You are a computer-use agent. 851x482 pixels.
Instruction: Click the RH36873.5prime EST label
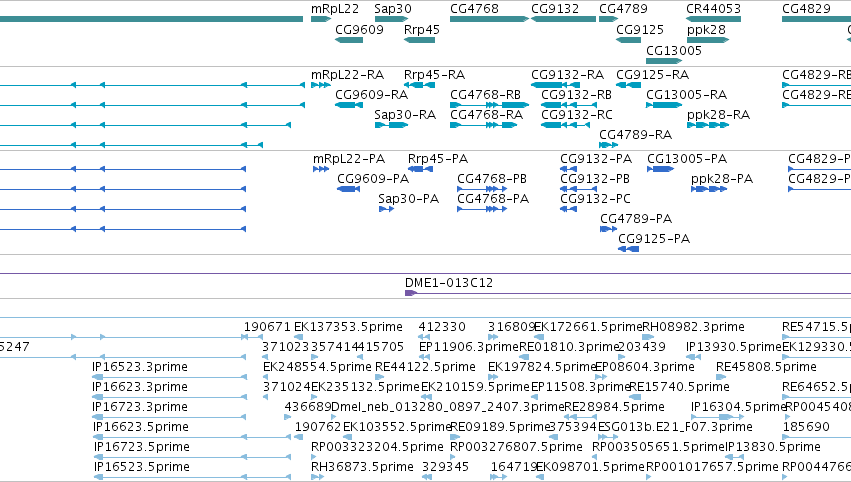[x=362, y=467]
